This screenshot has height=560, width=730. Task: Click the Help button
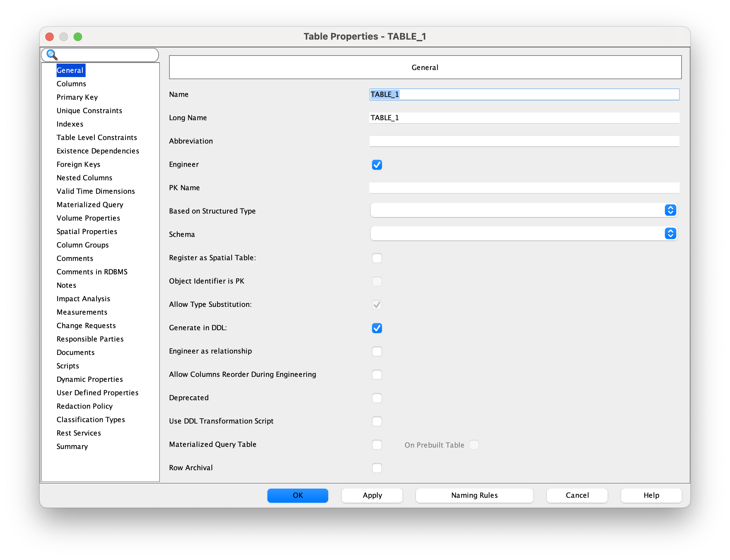coord(651,495)
